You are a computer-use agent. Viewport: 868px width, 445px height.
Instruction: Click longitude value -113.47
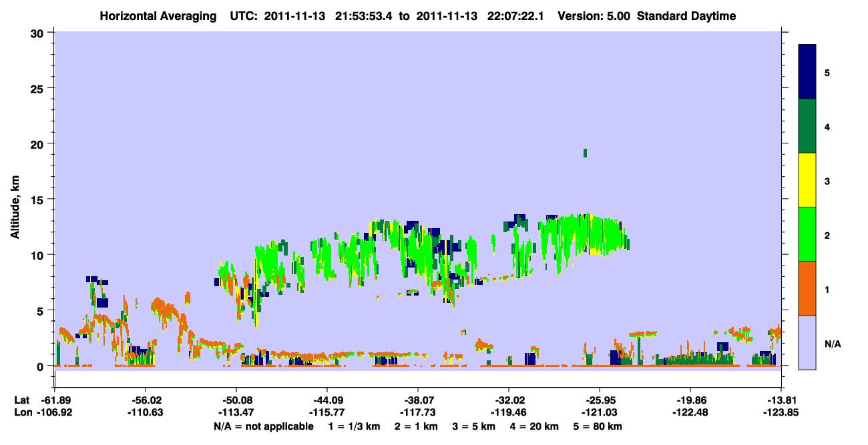[236, 412]
